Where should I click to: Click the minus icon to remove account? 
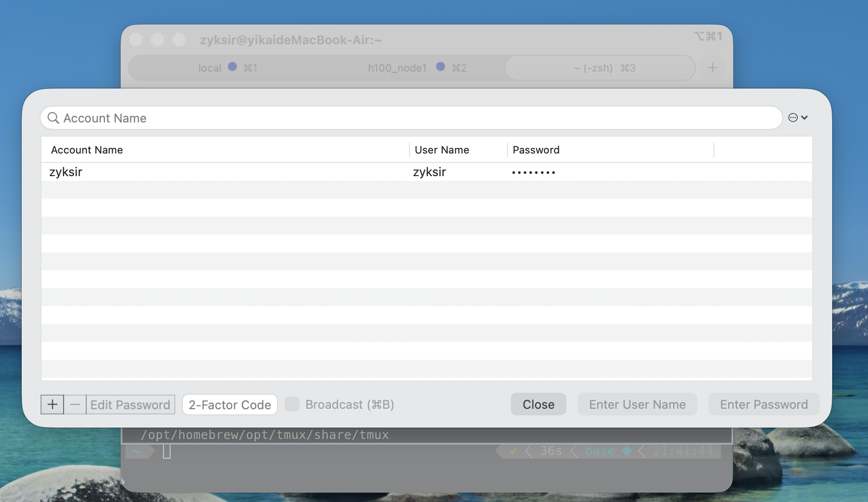pyautogui.click(x=75, y=405)
